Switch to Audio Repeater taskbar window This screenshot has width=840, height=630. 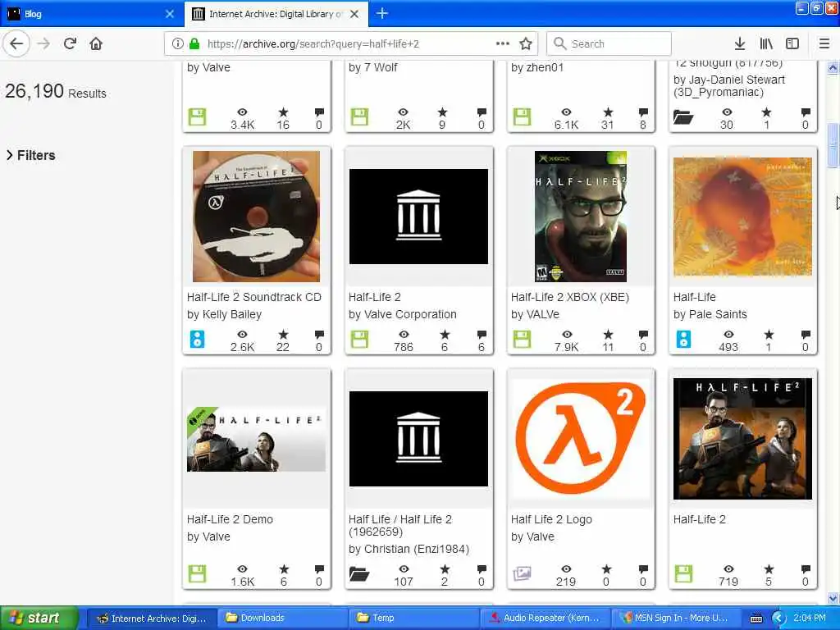(545, 619)
